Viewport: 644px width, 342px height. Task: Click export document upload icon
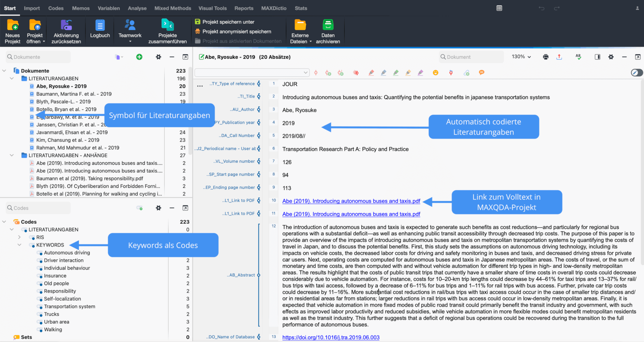559,57
